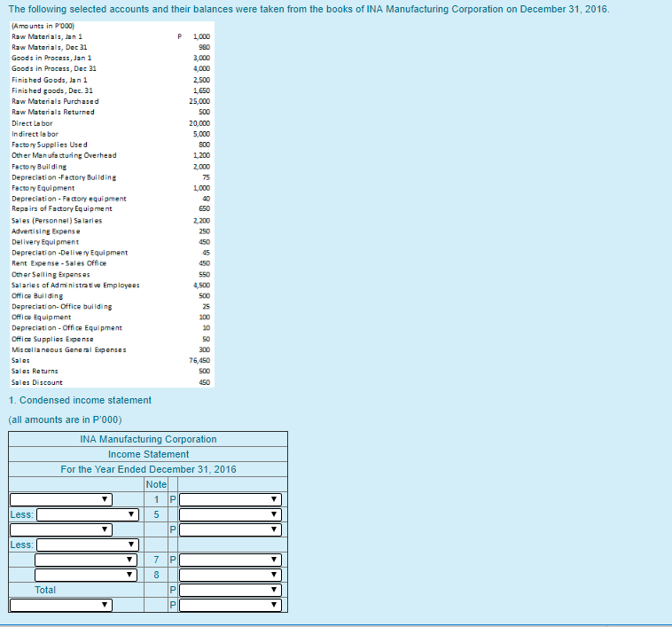Click the 'Total' row label
The height and width of the screenshot is (627, 672).
(x=45, y=590)
